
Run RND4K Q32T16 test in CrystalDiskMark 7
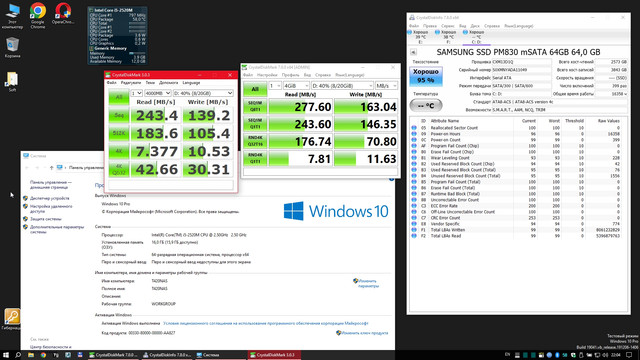pyautogui.click(x=255, y=141)
